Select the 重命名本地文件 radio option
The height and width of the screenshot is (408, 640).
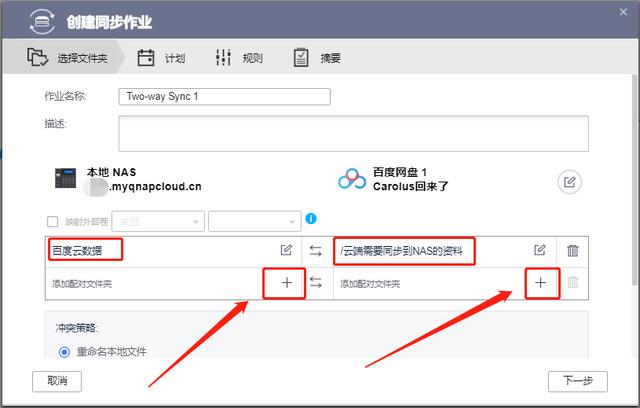pos(64,352)
